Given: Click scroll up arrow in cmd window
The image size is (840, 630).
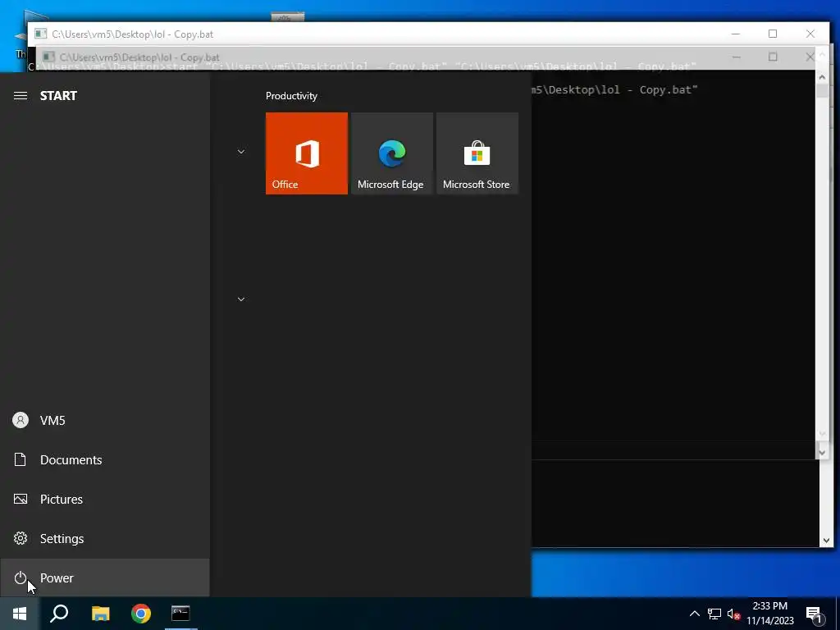Looking at the screenshot, I should click(x=822, y=78).
